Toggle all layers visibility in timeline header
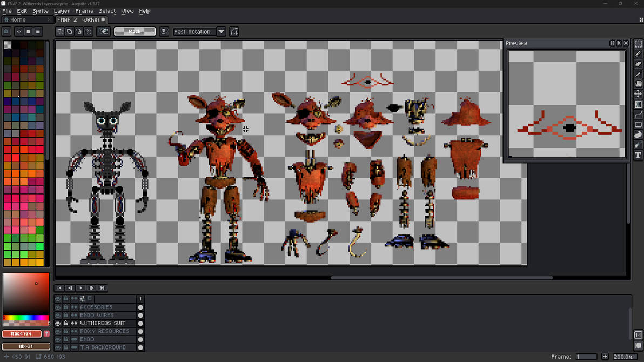This screenshot has height=362, width=644. coord(57,299)
